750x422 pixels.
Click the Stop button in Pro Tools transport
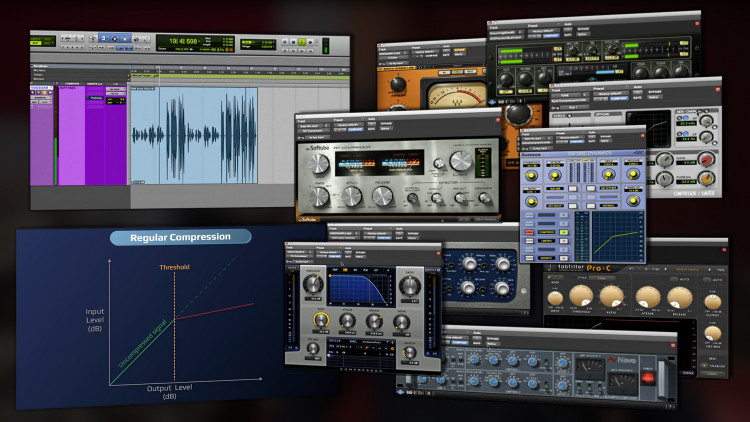click(x=294, y=42)
